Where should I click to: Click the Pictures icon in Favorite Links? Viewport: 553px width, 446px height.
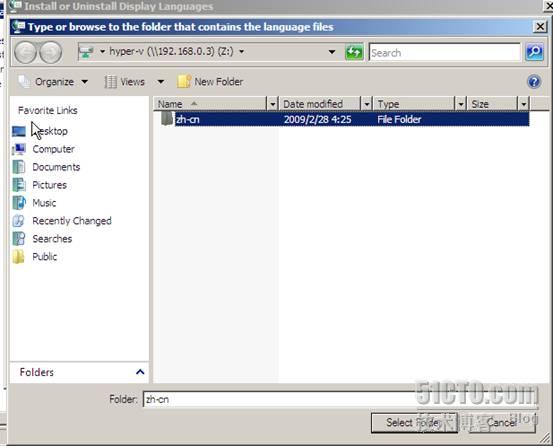pyautogui.click(x=19, y=185)
